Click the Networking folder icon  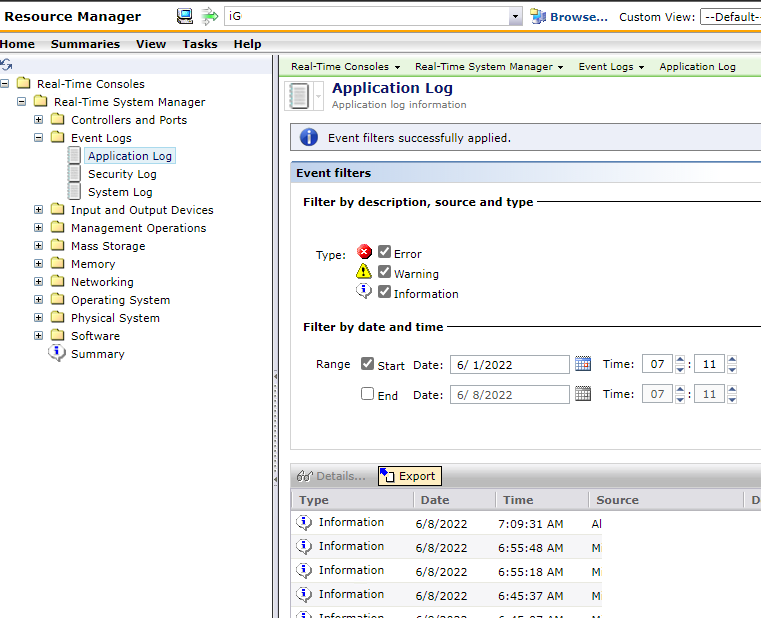(58, 281)
